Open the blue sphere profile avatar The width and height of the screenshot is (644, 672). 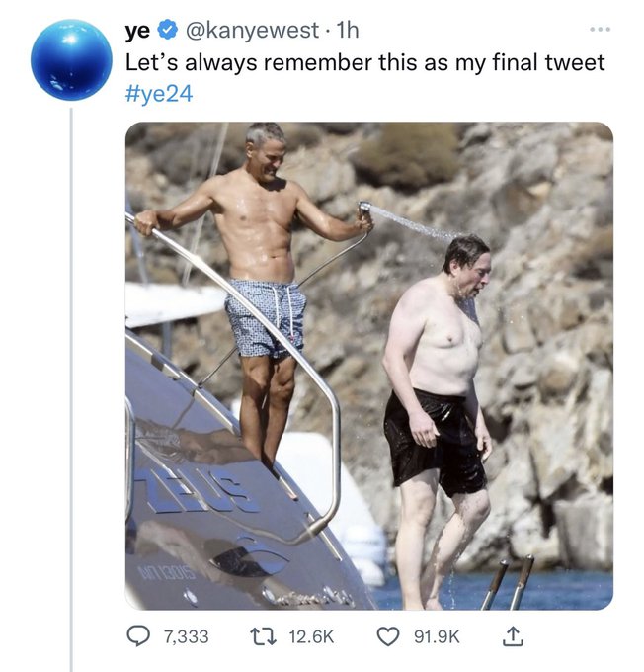(x=70, y=59)
